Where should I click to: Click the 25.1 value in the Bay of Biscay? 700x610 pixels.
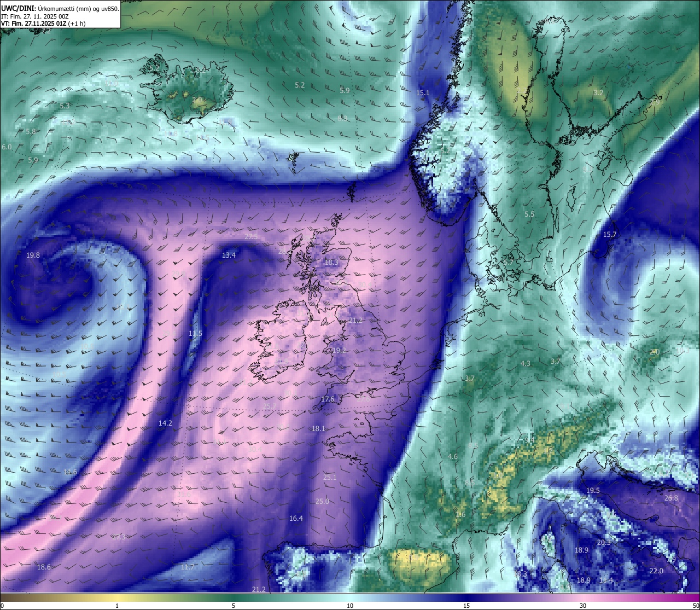330,478
